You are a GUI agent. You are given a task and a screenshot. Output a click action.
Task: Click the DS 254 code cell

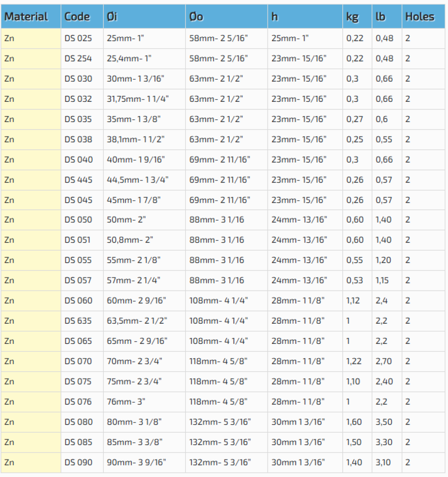coord(78,59)
